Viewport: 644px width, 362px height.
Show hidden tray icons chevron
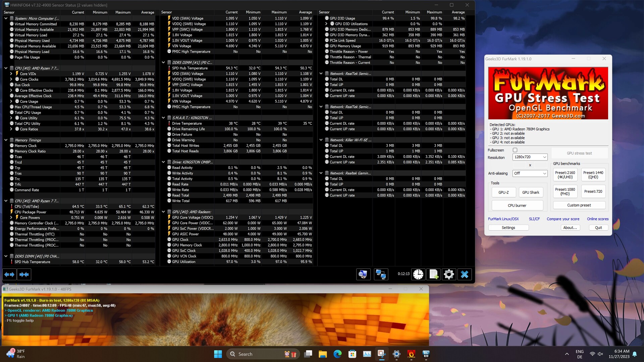click(x=567, y=354)
